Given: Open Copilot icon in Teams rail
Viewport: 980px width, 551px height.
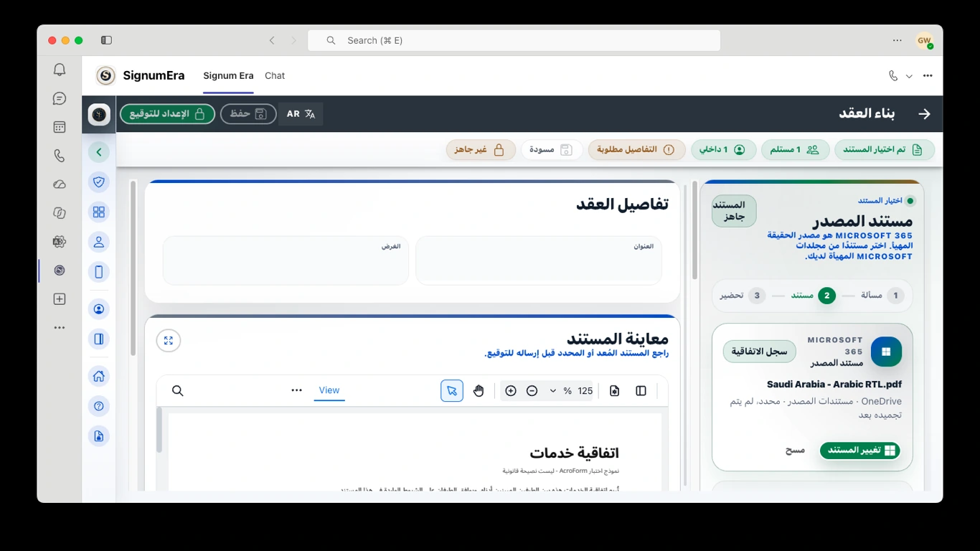Looking at the screenshot, I should pyautogui.click(x=60, y=213).
